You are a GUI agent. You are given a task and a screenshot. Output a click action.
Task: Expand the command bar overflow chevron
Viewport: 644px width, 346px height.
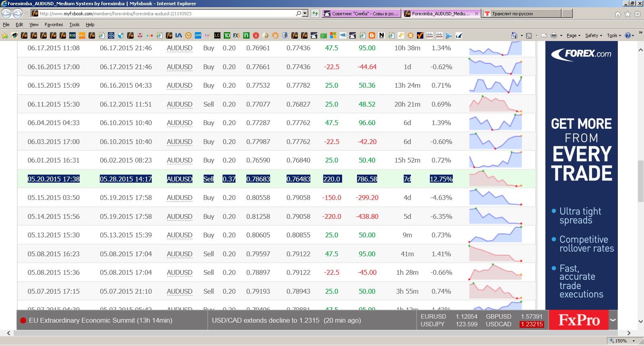coord(640,33)
